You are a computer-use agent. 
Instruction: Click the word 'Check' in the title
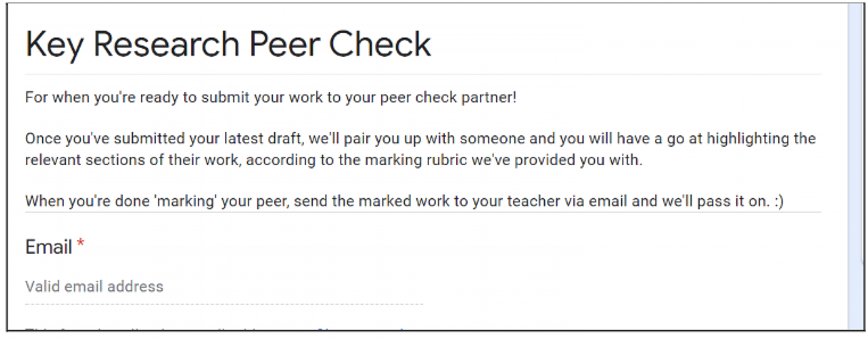[379, 44]
